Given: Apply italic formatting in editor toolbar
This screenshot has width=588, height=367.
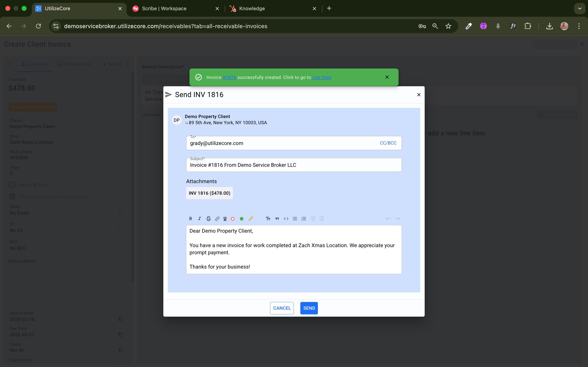Looking at the screenshot, I should (x=199, y=218).
